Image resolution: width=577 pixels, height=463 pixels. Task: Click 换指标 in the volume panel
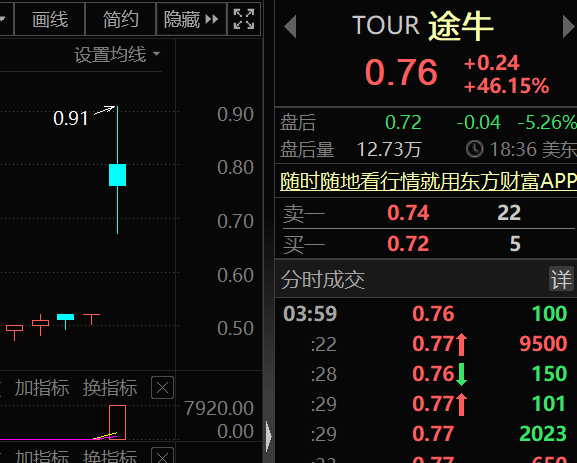(x=110, y=388)
